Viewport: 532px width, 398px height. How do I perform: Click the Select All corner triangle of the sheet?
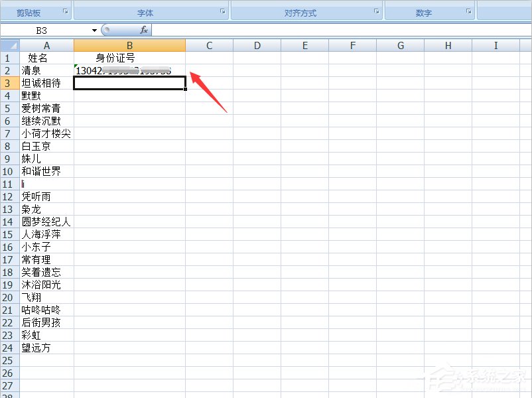tap(9, 45)
